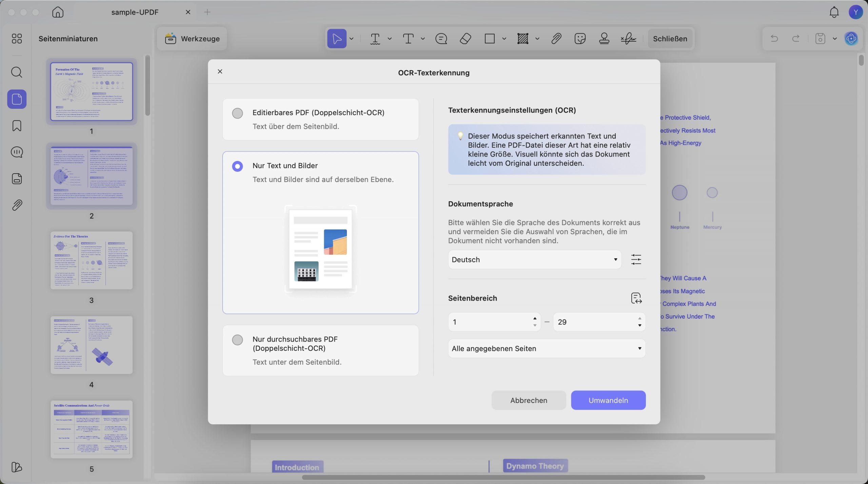Select page 2 thumbnail
Viewport: 868px width, 484px height.
(92, 176)
